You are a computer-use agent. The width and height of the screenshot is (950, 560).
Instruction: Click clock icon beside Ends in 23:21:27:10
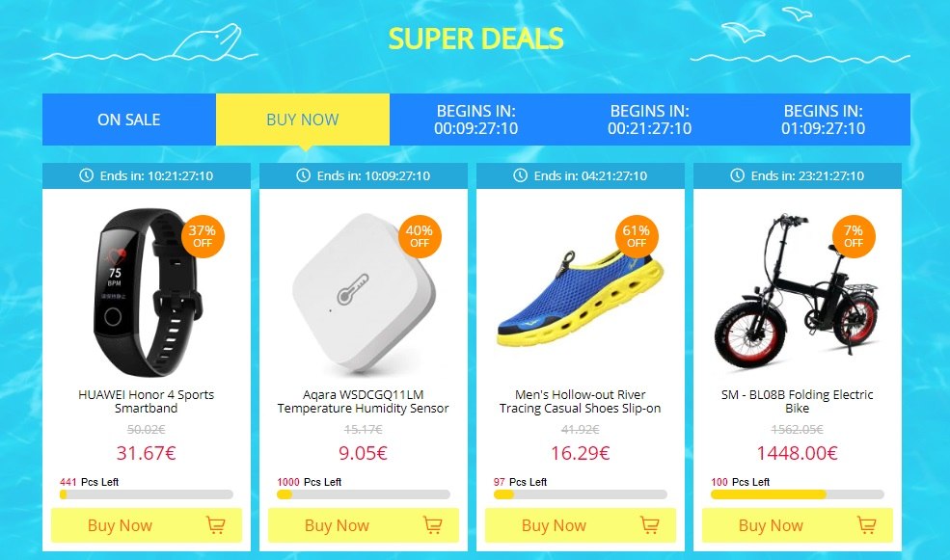(x=737, y=175)
